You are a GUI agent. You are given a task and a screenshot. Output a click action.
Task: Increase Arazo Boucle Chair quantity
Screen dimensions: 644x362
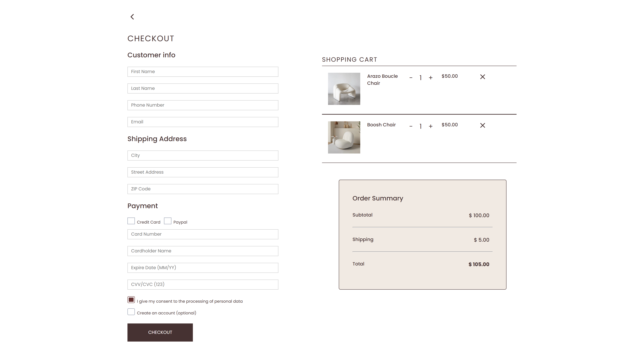pyautogui.click(x=431, y=78)
